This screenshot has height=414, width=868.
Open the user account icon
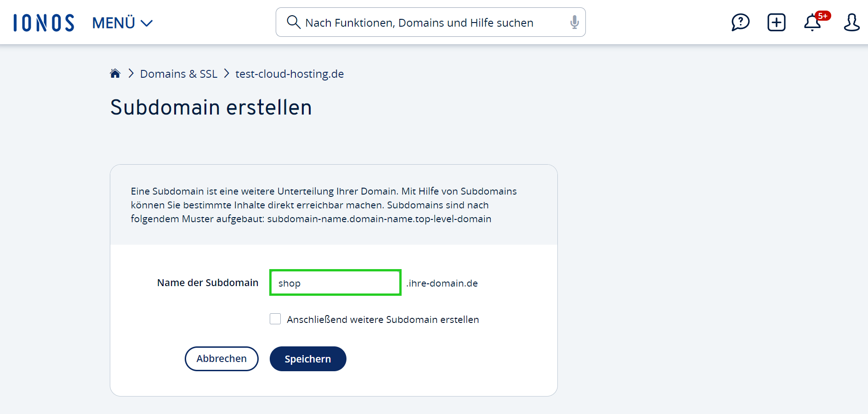851,22
